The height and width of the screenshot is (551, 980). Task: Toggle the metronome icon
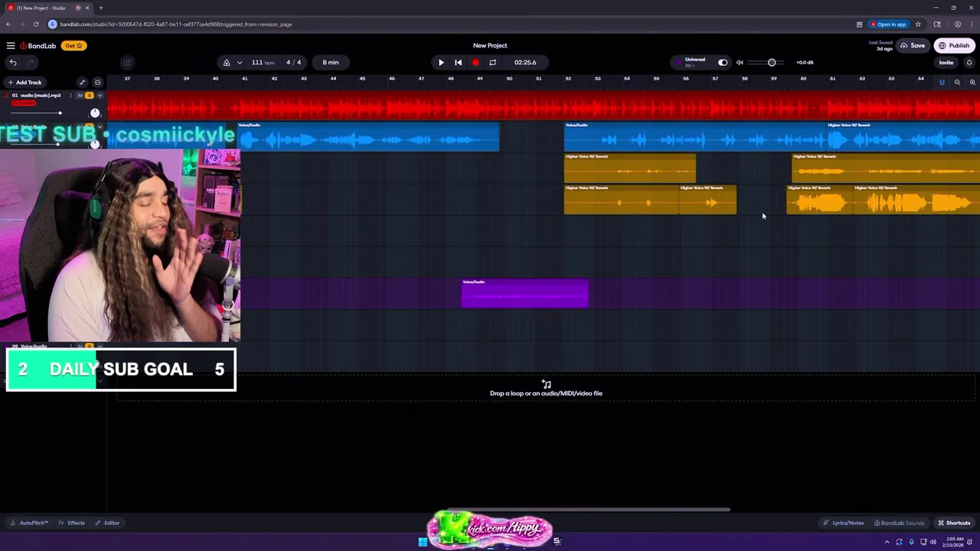(x=226, y=63)
